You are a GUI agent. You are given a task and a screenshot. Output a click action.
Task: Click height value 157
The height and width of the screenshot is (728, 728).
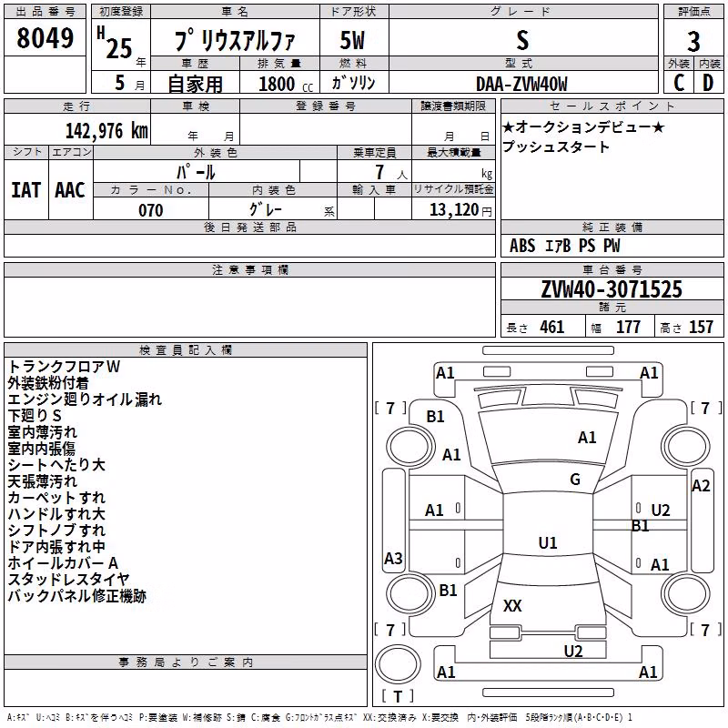click(701, 327)
